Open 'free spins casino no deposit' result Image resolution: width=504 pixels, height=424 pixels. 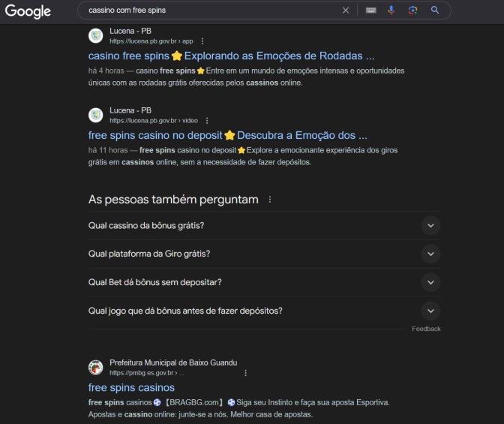pos(227,135)
